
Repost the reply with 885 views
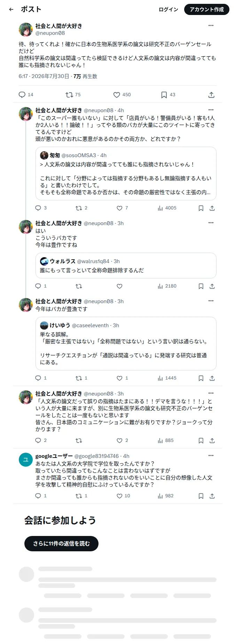79,440
